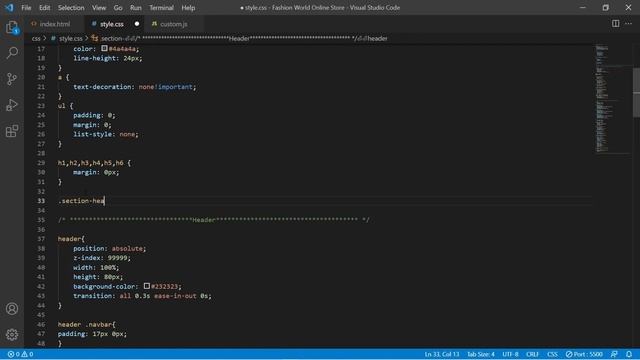
Task: Click the z-index: 99999 line
Action: pyautogui.click(x=102, y=258)
